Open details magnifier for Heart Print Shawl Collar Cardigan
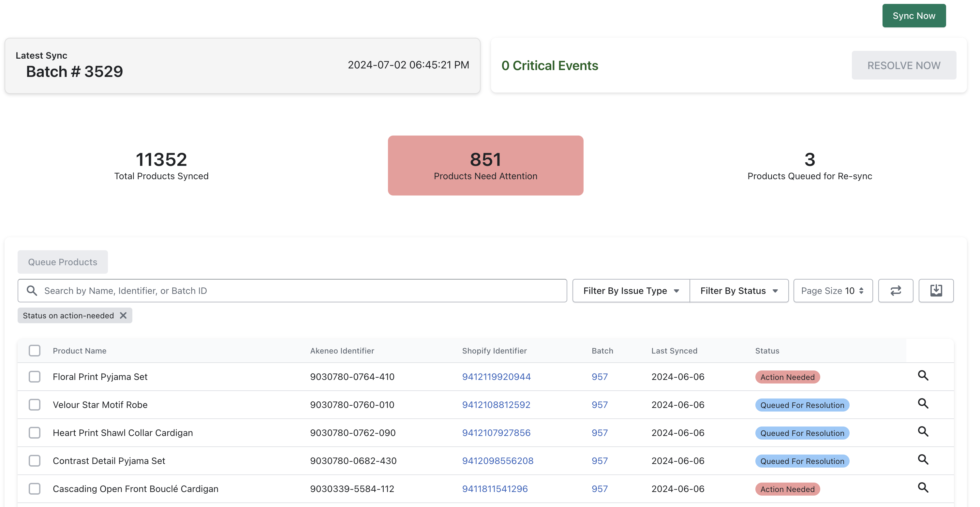Image resolution: width=980 pixels, height=507 pixels. point(924,432)
